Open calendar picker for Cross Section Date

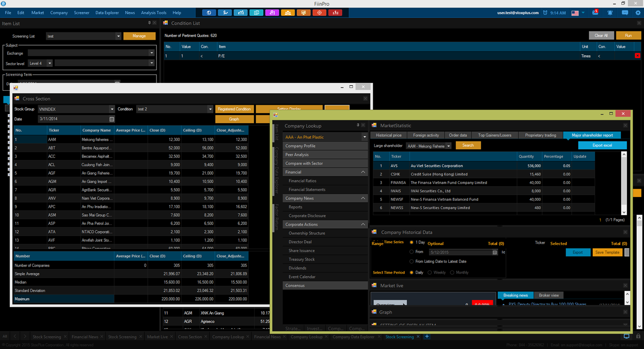pyautogui.click(x=112, y=119)
